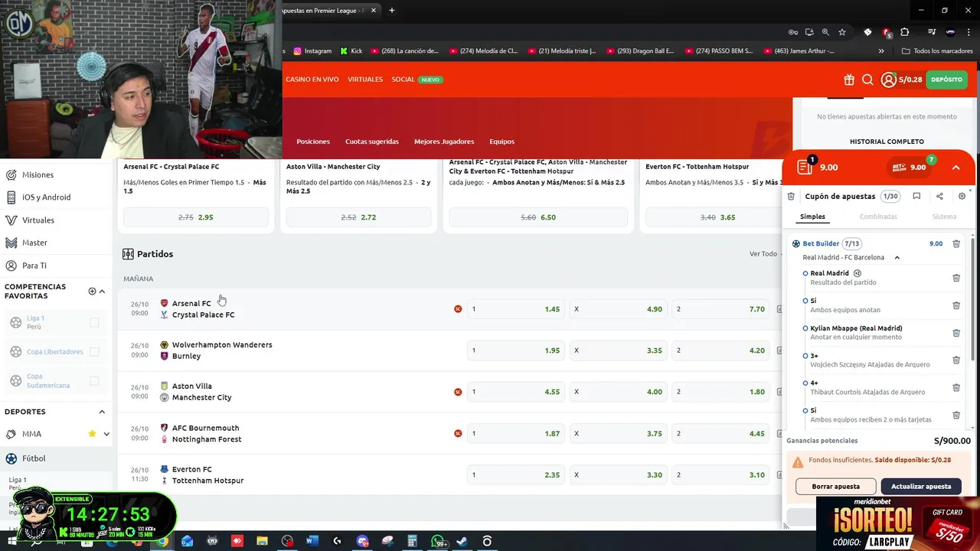This screenshot has height=551, width=980.
Task: Share the bet coupon
Action: point(939,197)
